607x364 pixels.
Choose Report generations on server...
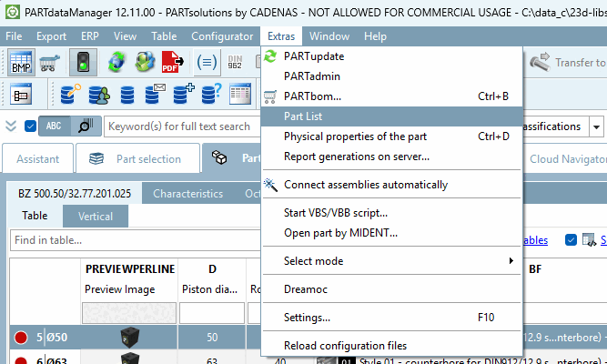pyautogui.click(x=391, y=157)
